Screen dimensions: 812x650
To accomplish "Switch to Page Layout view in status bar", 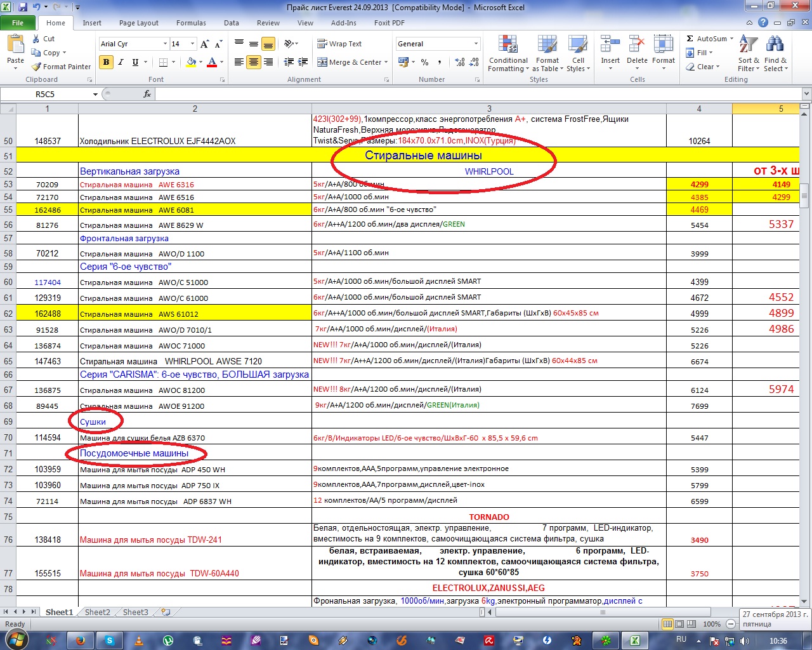I will point(679,624).
